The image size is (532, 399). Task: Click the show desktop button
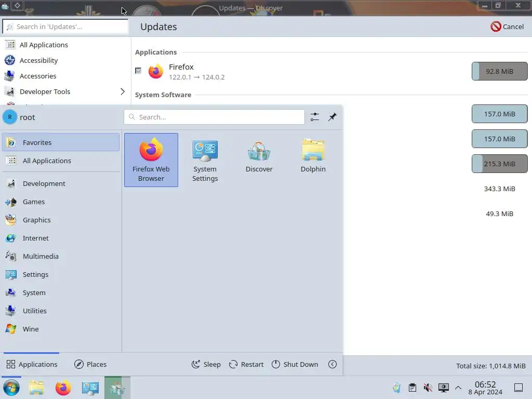click(x=518, y=388)
